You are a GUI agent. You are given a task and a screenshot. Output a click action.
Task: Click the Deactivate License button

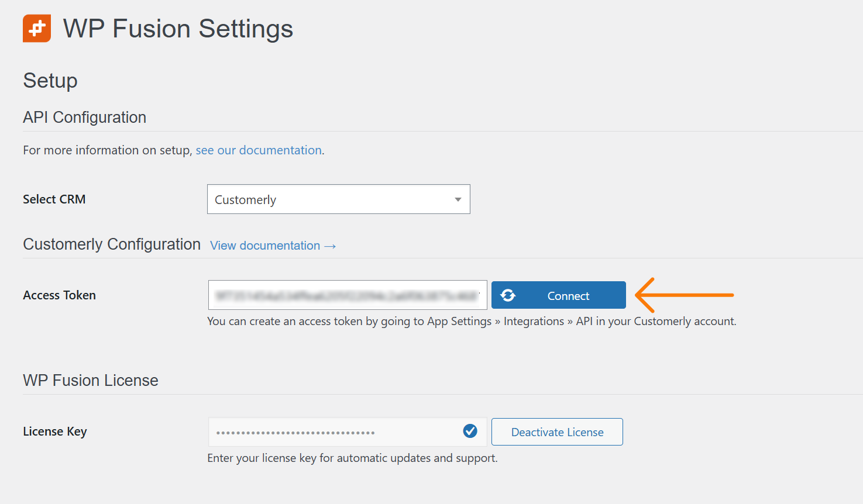(x=557, y=432)
